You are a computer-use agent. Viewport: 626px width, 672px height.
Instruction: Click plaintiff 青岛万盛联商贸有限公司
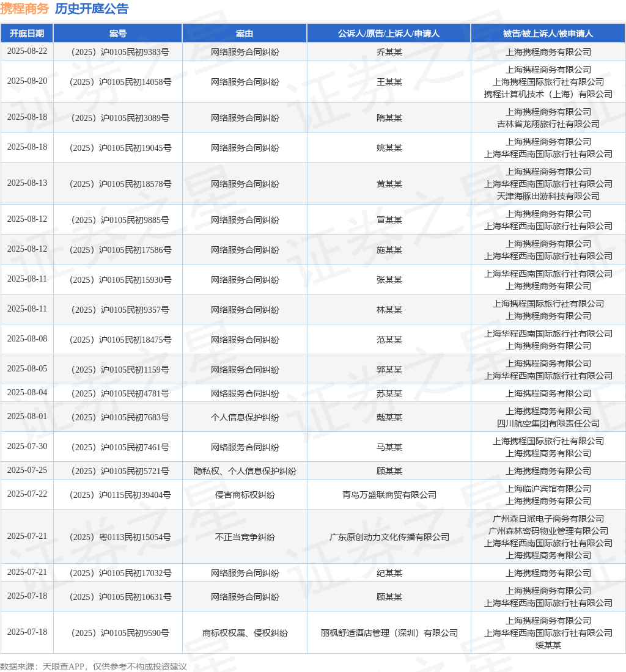coord(389,496)
